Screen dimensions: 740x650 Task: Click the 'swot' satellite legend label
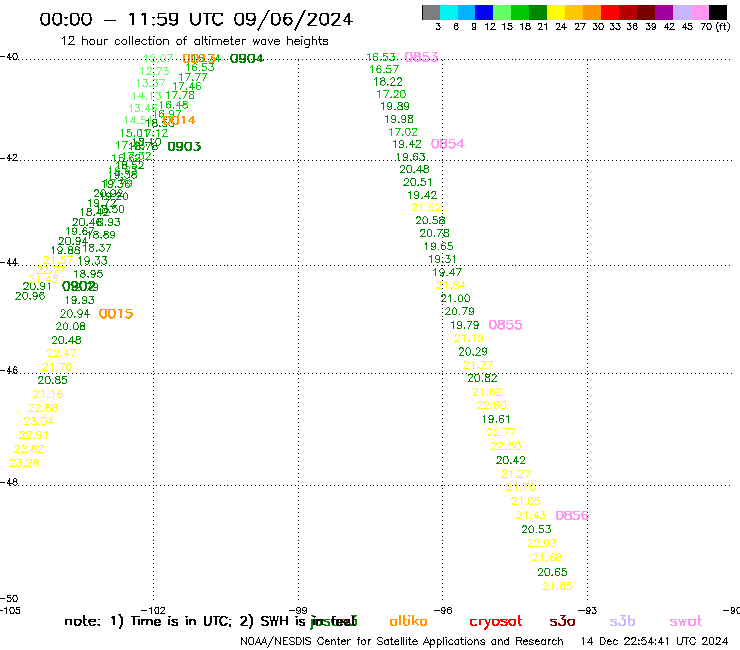coord(686,622)
